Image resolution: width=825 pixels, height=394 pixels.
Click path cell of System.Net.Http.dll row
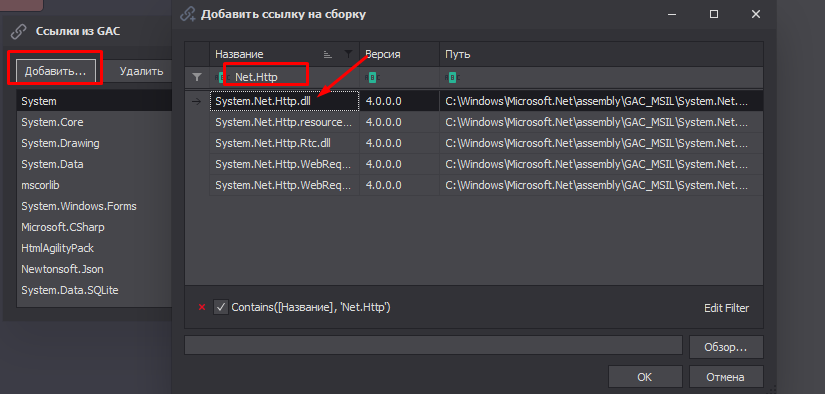601,101
